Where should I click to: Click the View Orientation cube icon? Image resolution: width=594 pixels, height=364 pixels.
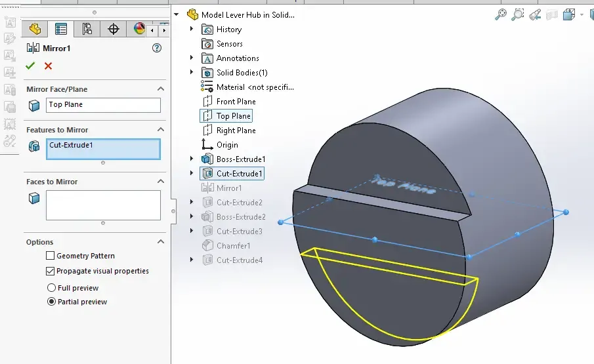(x=569, y=15)
